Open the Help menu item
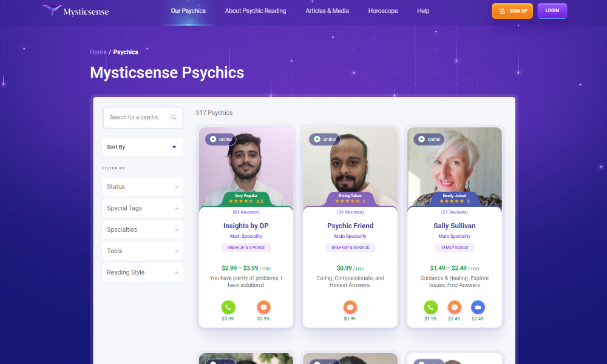The height and width of the screenshot is (364, 607). click(x=423, y=11)
